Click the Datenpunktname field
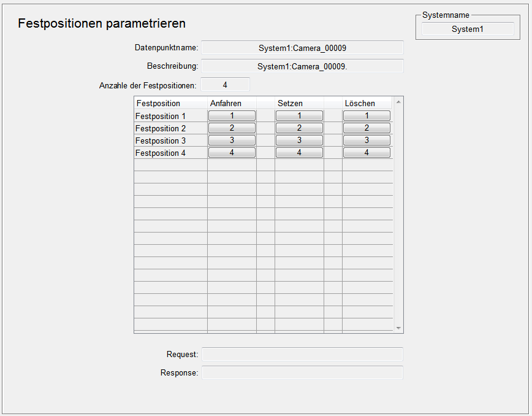 click(x=302, y=48)
